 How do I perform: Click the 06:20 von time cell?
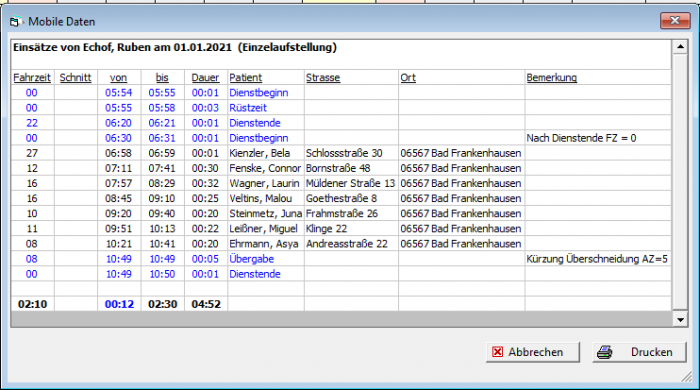(118, 123)
